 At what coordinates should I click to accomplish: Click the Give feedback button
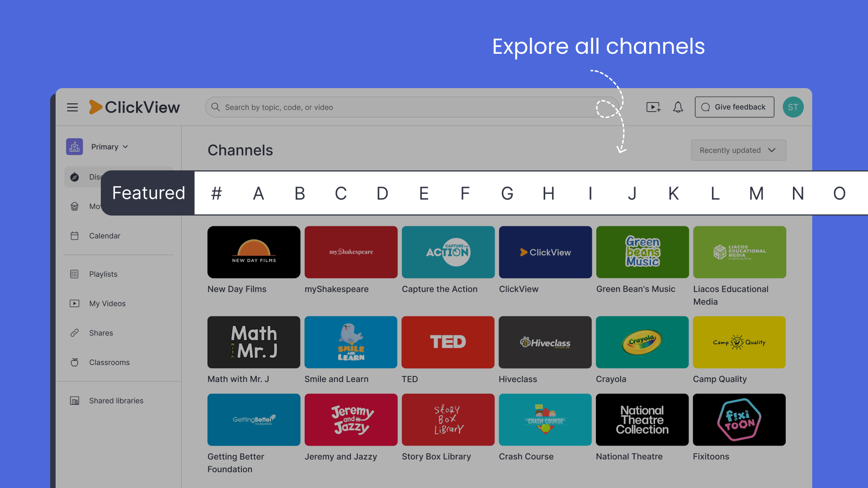pos(734,107)
